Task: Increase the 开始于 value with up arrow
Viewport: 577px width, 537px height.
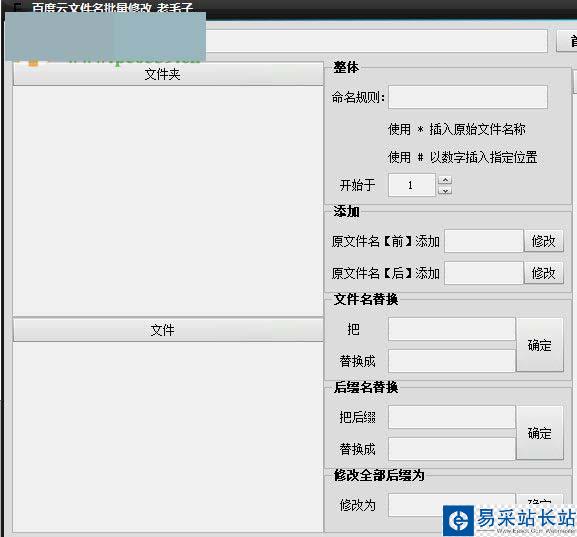Action: point(445,180)
